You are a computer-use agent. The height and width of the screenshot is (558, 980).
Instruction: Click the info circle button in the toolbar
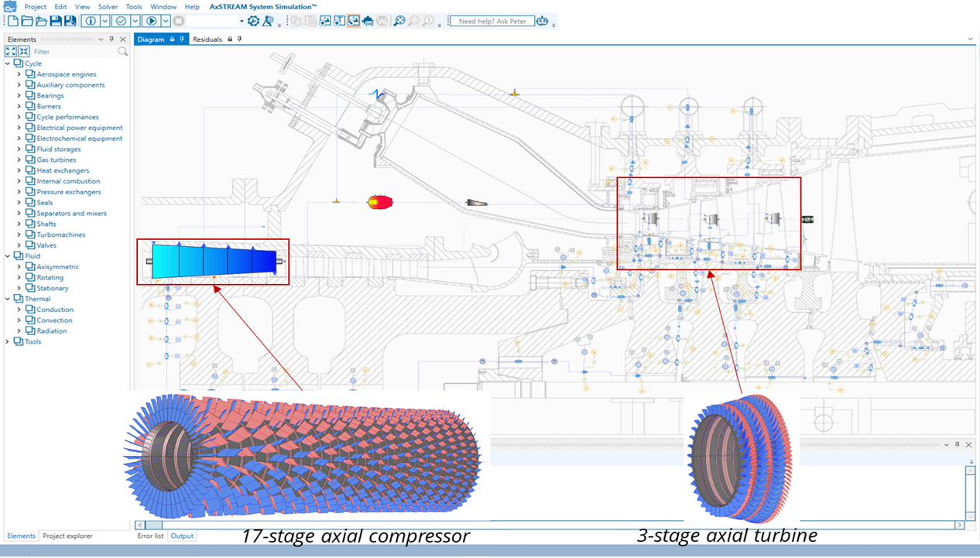91,21
